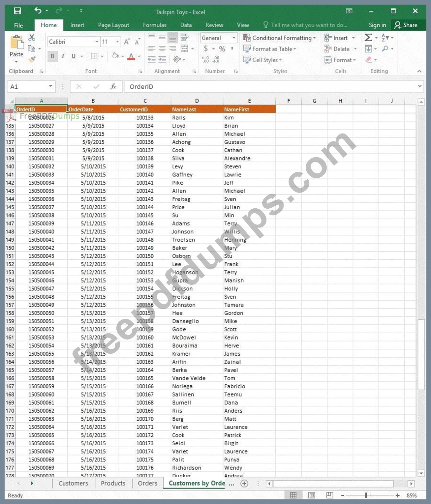Click the Cut scissors icon
Viewport: 431px width, 504px height.
32,38
